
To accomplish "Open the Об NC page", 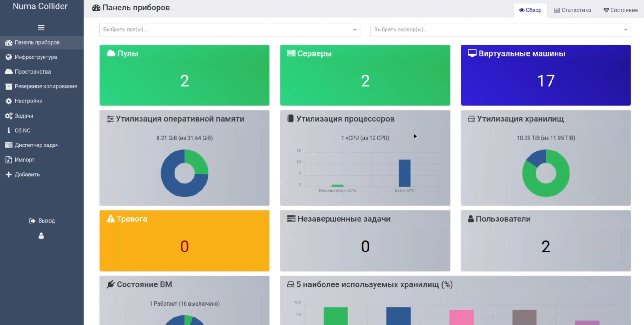I will coord(42,130).
